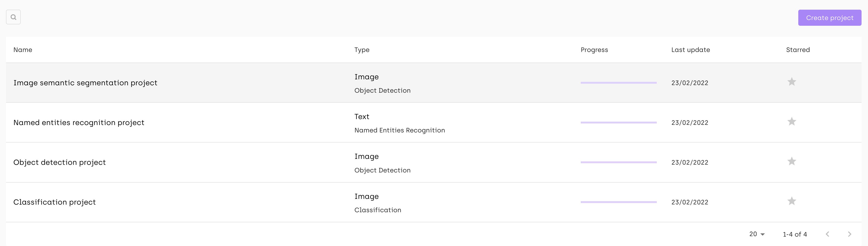
Task: Sort by the Starred column header
Action: tap(798, 50)
